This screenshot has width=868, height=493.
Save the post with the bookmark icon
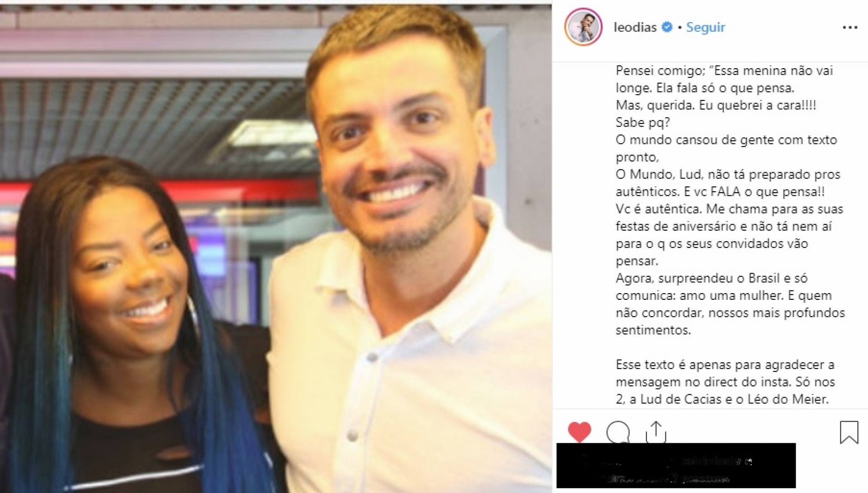[x=849, y=432]
